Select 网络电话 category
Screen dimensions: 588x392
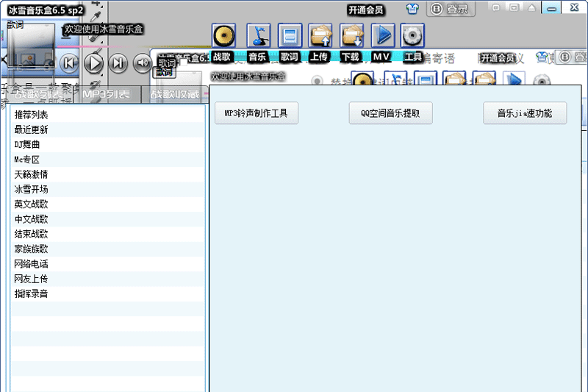107,264
